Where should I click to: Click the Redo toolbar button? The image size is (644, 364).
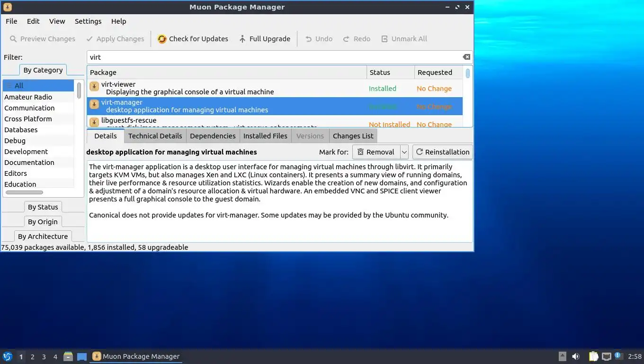[x=357, y=39]
